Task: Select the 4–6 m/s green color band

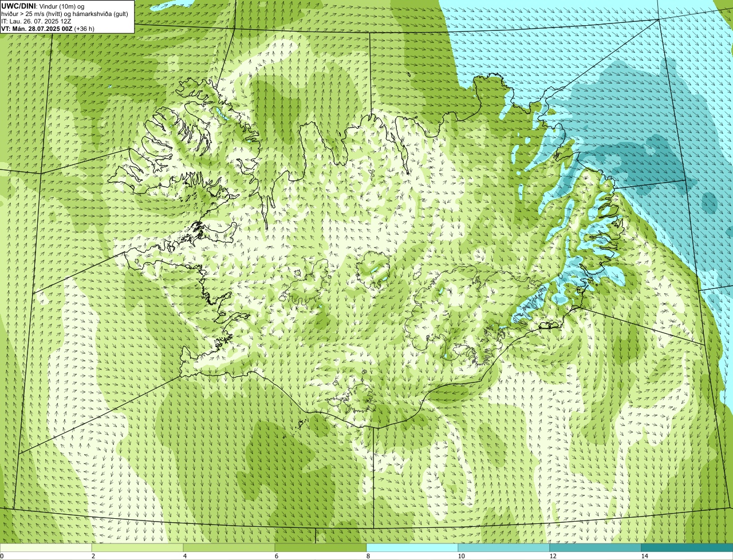Action: pos(229,547)
